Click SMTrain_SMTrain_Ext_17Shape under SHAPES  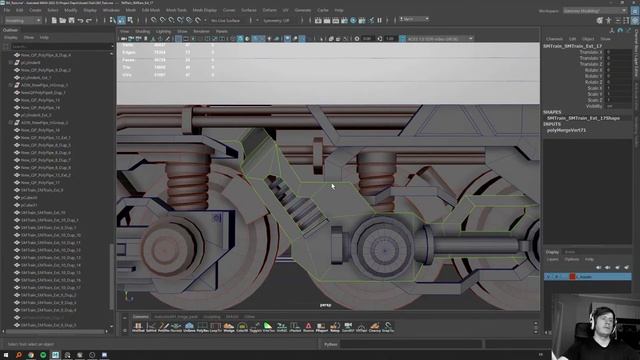click(x=583, y=118)
